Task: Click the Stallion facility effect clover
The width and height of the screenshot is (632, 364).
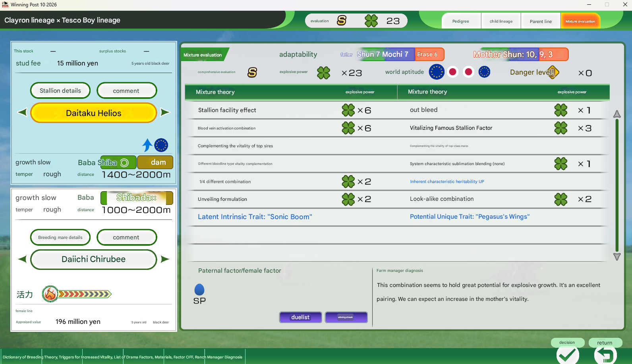Action: [348, 110]
